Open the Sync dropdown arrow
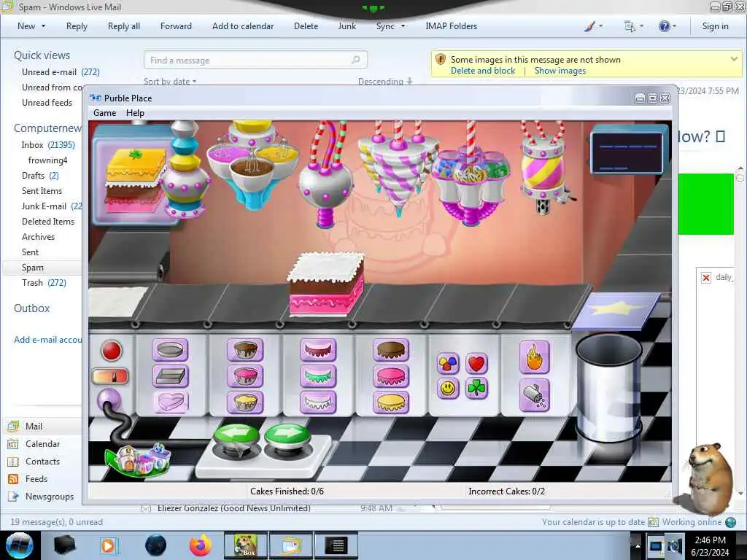Image resolution: width=747 pixels, height=560 pixels. pos(403,26)
